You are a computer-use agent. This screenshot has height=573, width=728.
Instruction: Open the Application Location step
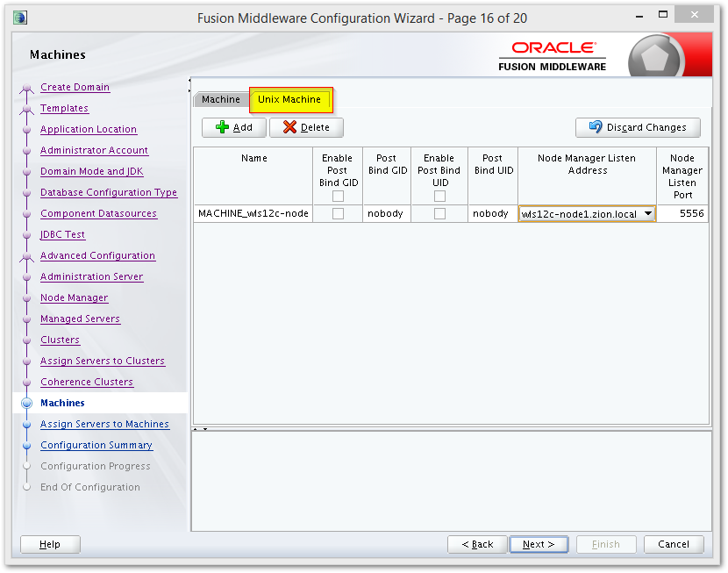pos(89,129)
